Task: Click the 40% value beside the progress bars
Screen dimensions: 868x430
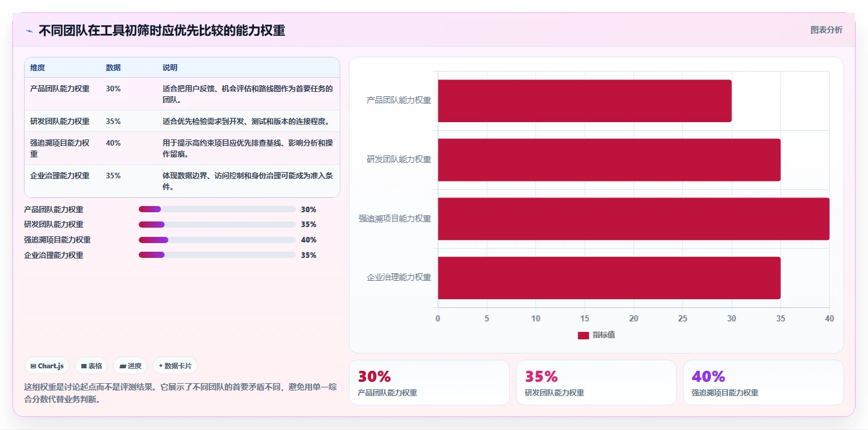Action: tap(308, 240)
